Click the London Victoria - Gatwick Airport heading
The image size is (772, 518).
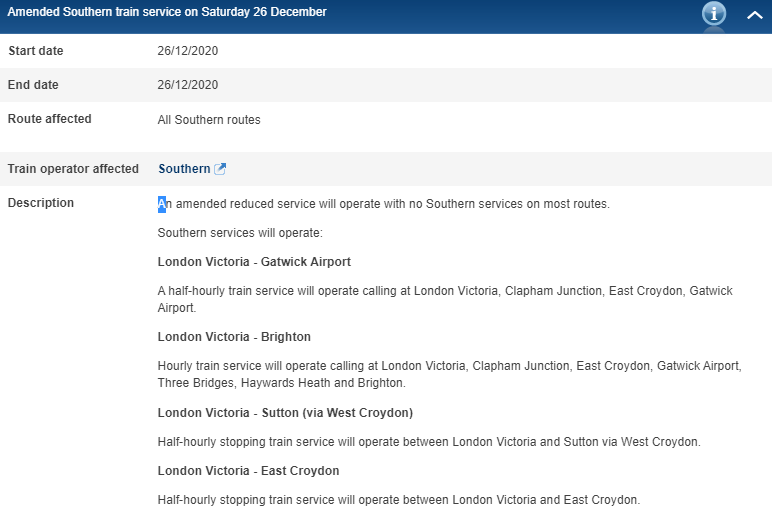coord(254,262)
